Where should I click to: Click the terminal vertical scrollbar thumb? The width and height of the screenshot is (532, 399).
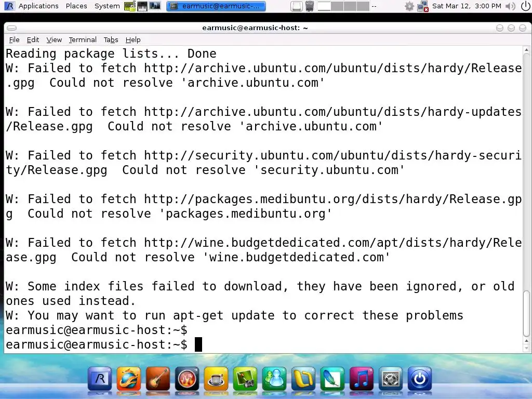[526, 313]
